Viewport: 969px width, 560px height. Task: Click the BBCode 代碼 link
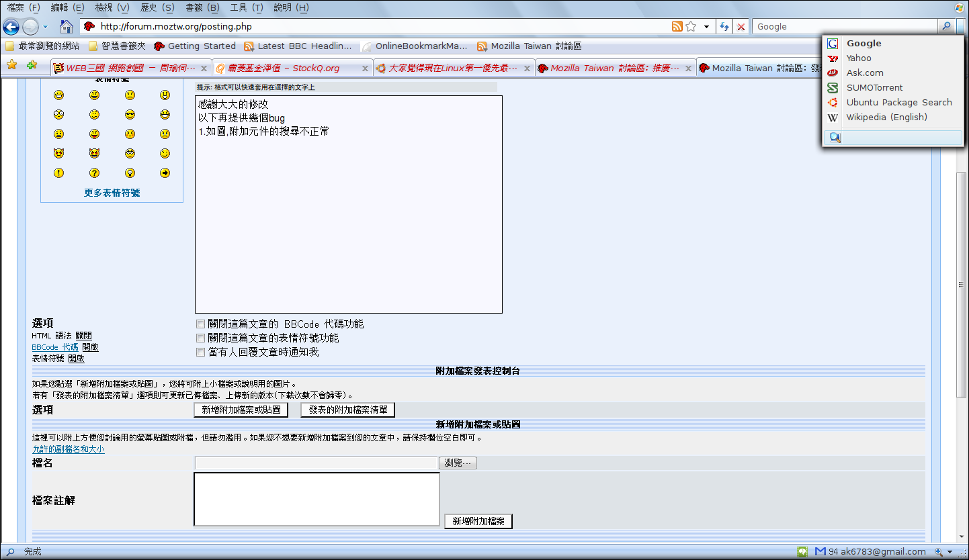55,347
